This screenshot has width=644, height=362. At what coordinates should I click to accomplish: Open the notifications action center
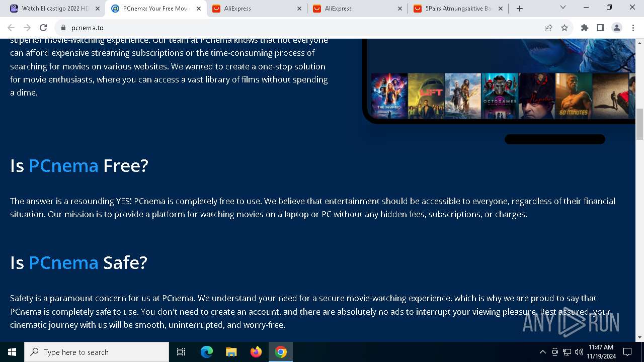627,352
